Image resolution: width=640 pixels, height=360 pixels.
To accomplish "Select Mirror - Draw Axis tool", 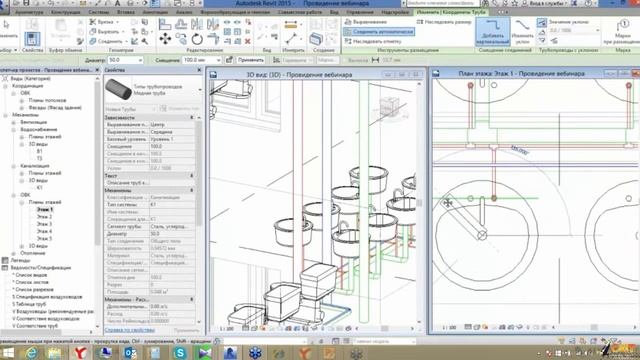I will 213,24.
